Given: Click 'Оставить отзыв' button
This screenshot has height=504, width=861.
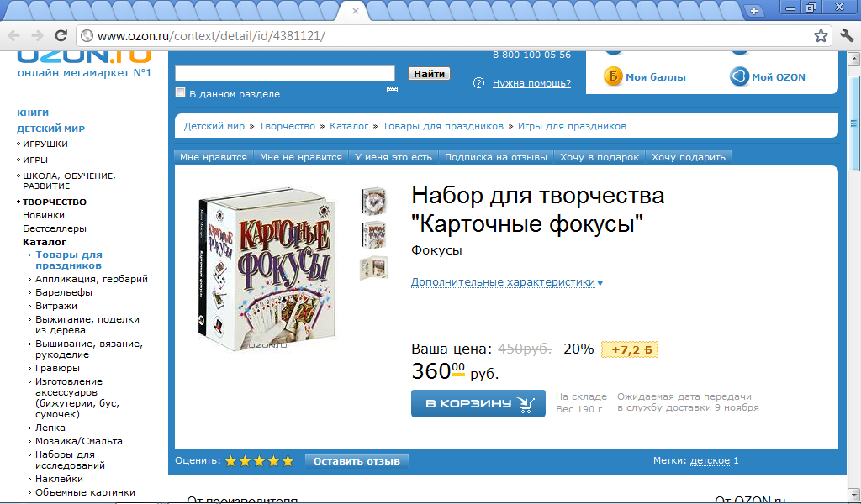Looking at the screenshot, I should point(357,461).
